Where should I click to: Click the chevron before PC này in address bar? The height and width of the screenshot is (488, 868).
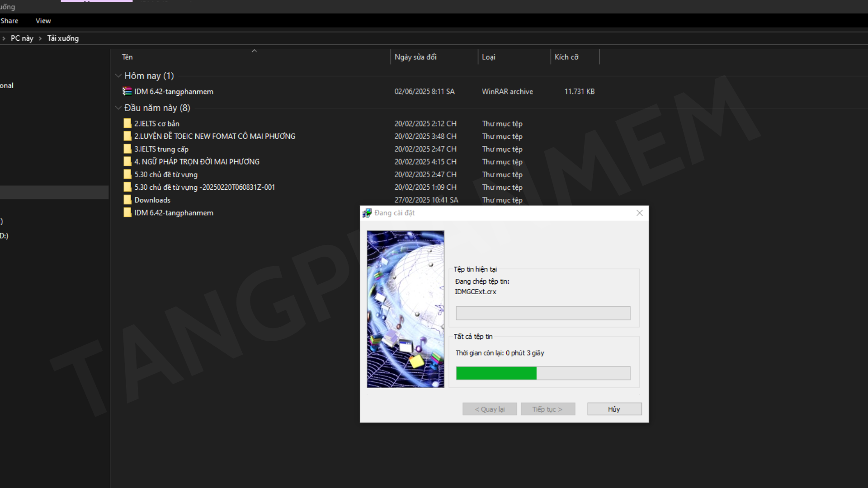point(4,38)
